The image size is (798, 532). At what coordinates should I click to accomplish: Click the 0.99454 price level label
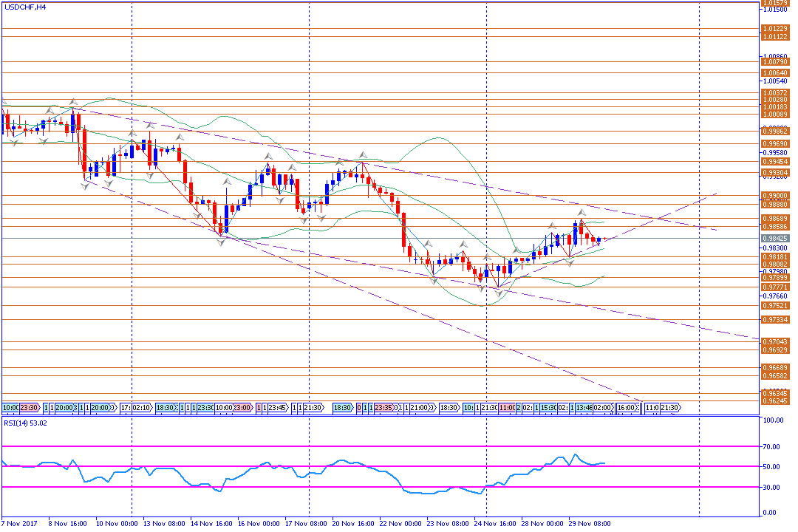tap(775, 162)
